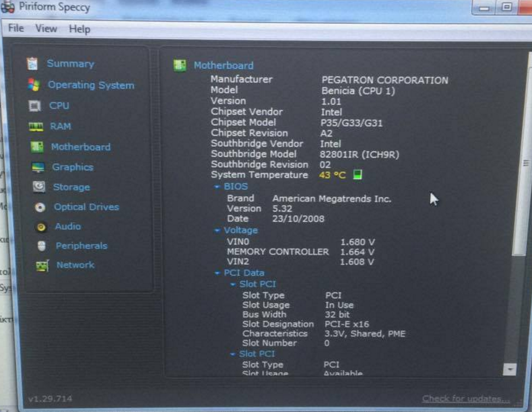The width and height of the screenshot is (532, 412).
Task: Show the RAM section
Action: 60,127
